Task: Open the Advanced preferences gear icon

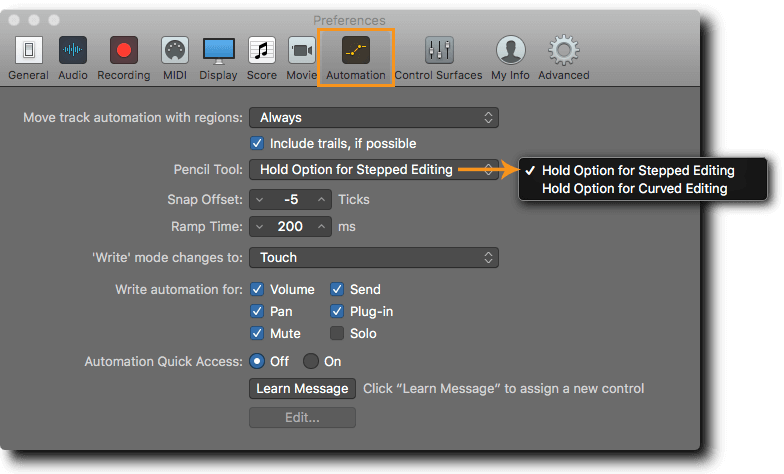Action: click(564, 50)
